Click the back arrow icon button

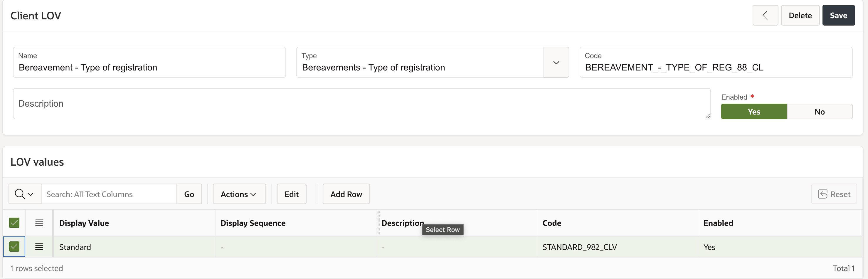(765, 16)
